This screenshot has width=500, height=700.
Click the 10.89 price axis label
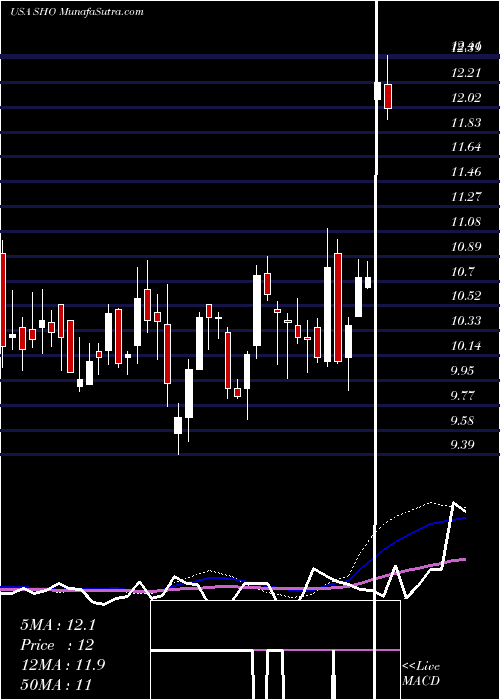pyautogui.click(x=466, y=247)
